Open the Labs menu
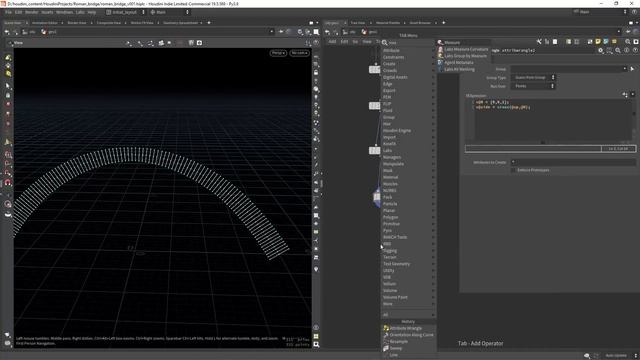Image resolution: width=640 pixels, height=360 pixels. 80,12
